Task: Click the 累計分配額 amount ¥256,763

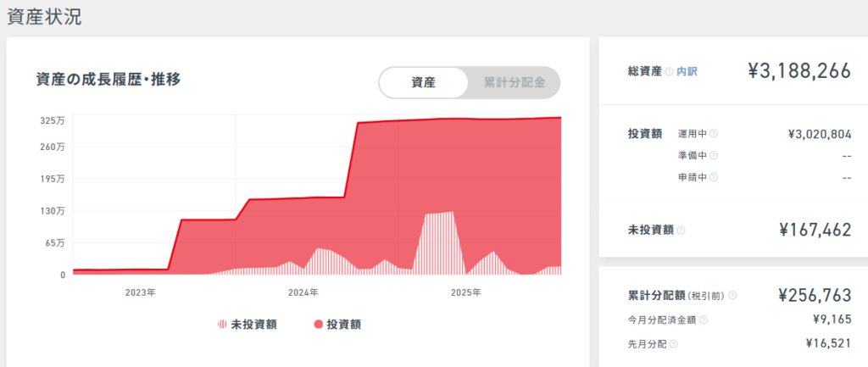Action: pos(814,295)
